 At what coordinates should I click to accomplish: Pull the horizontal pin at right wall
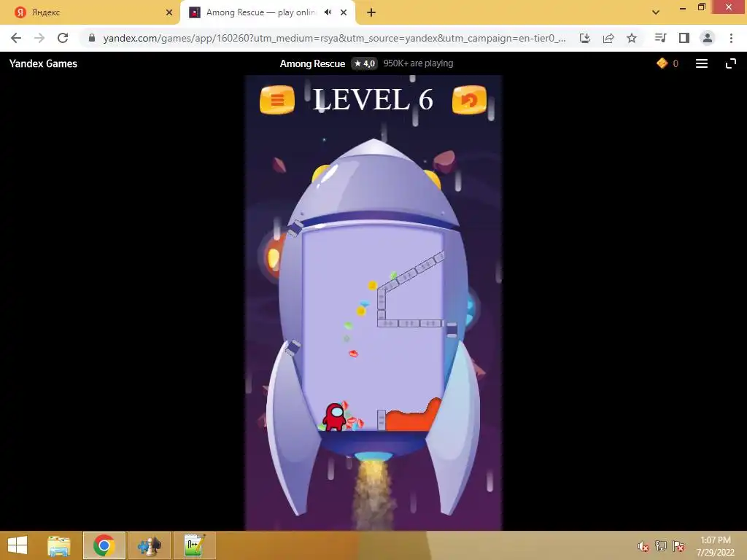tap(452, 329)
